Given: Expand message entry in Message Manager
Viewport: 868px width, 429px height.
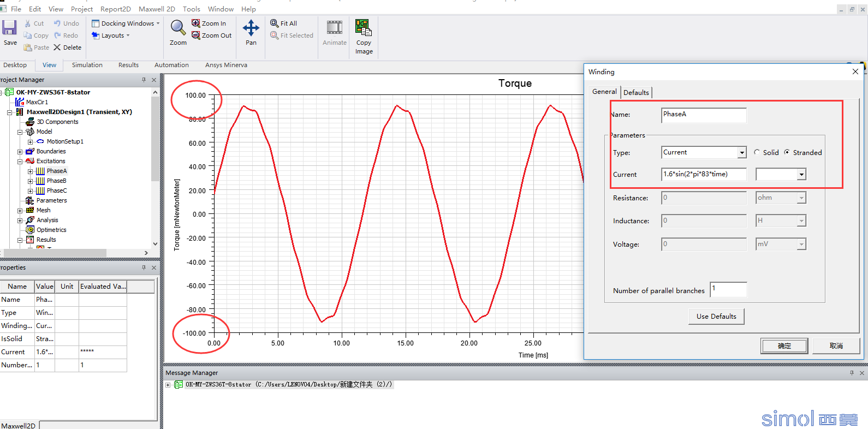Looking at the screenshot, I should point(168,385).
